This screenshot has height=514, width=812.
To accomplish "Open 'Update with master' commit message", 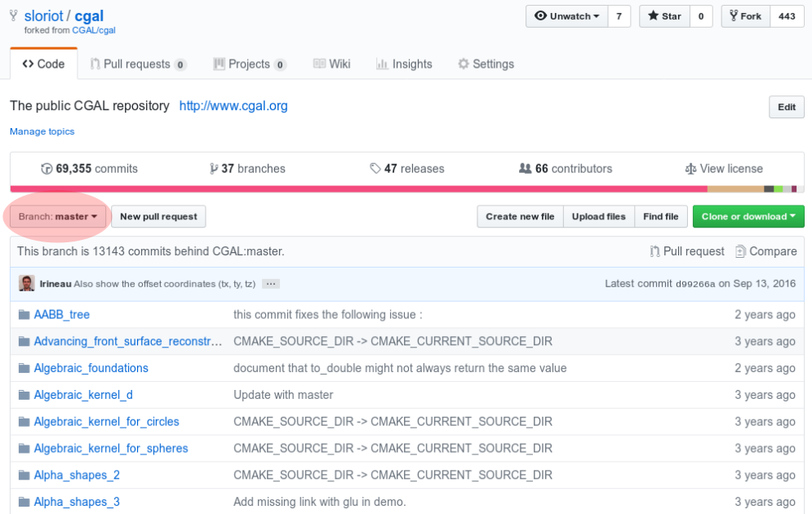I will pos(283,395).
